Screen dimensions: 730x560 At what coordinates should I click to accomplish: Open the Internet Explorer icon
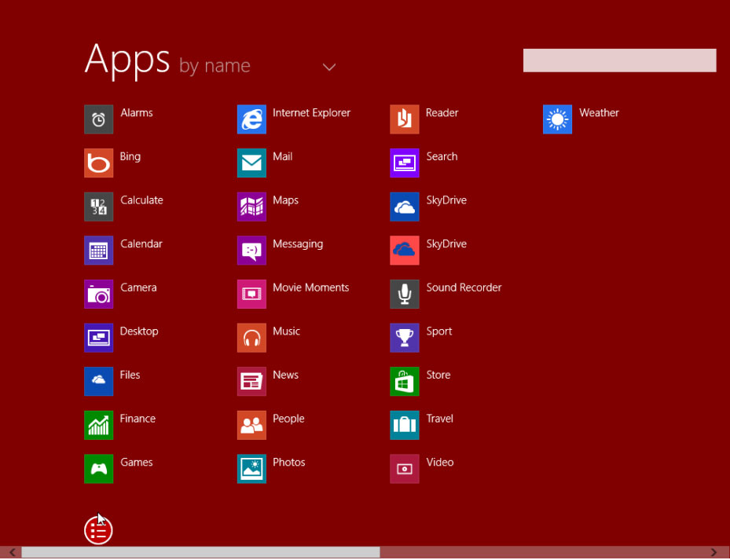pos(252,119)
